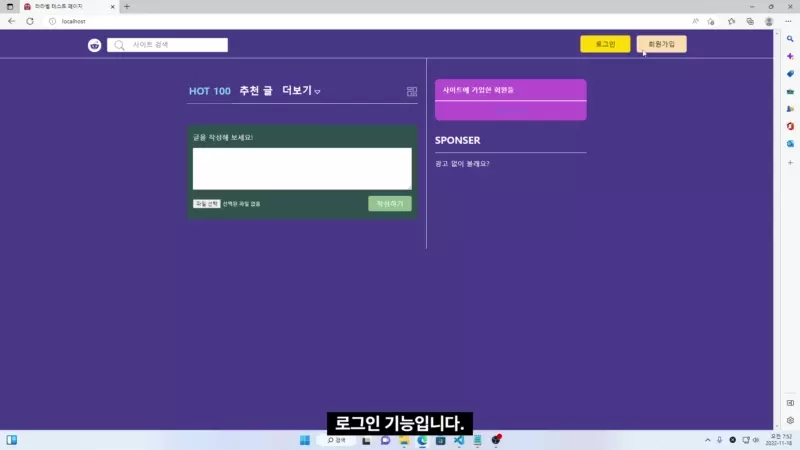Open Chat app on taskbar
Screen dimensions: 800x450
(385, 440)
